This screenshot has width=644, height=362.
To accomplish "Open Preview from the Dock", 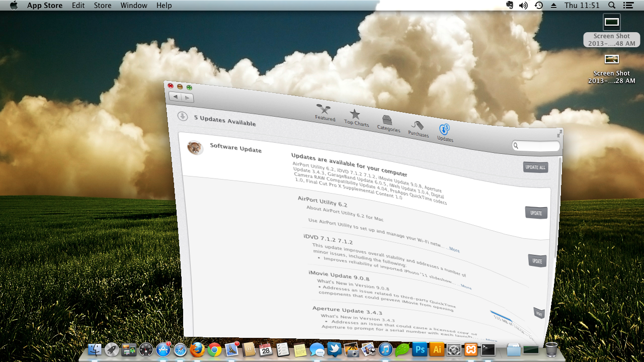I will 368,349.
